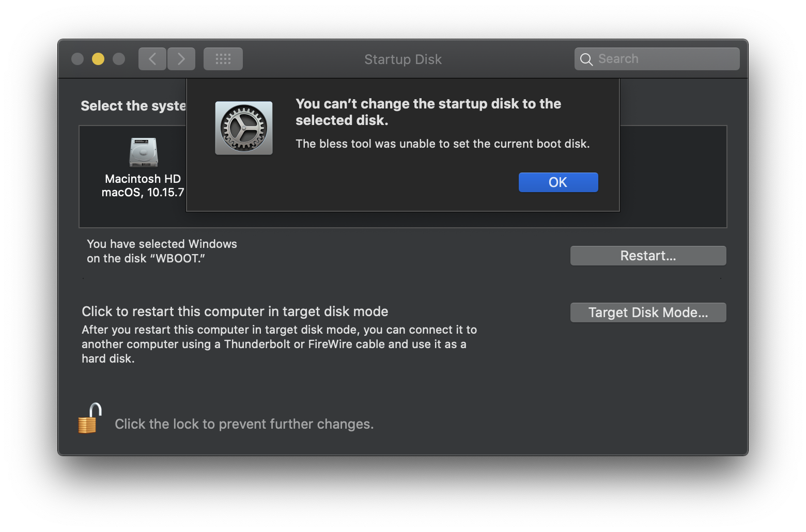This screenshot has width=806, height=532.
Task: Click the System Preferences gear icon in dialog
Action: pyautogui.click(x=243, y=128)
